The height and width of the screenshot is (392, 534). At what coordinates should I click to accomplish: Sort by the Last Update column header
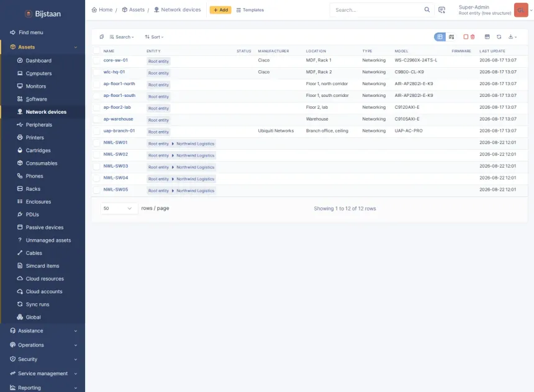(492, 51)
